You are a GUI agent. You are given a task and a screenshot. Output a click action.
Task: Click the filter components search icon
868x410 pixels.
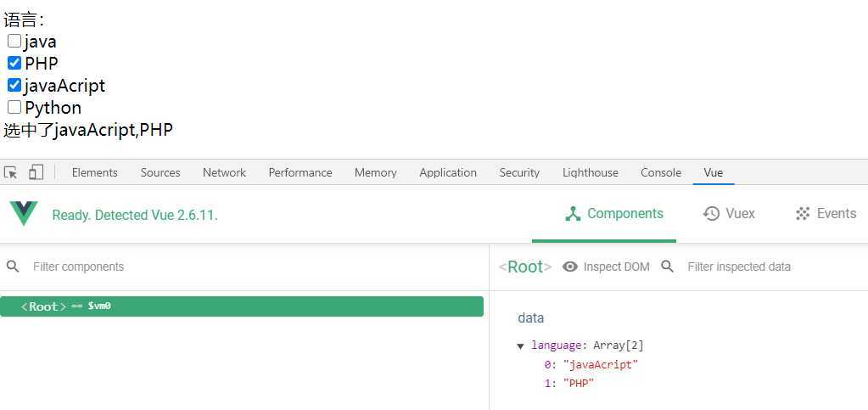click(13, 267)
